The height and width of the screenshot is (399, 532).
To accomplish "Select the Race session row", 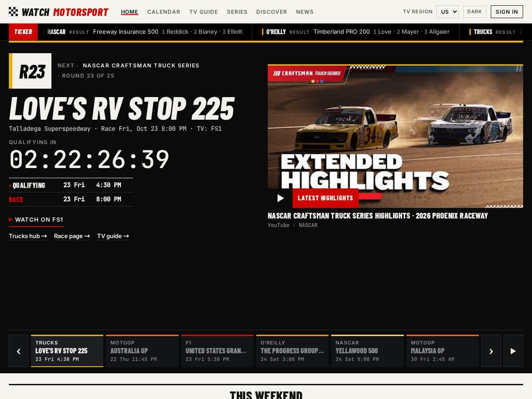I will tap(71, 199).
